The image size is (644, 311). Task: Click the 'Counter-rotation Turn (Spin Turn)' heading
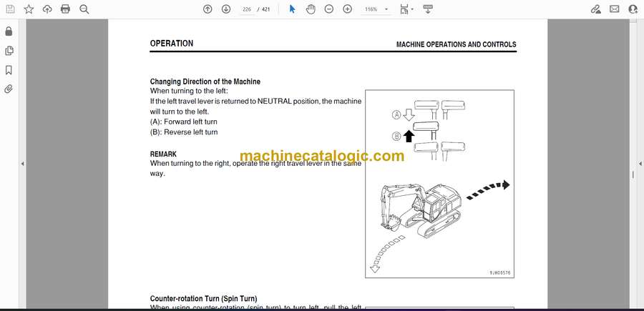point(203,299)
